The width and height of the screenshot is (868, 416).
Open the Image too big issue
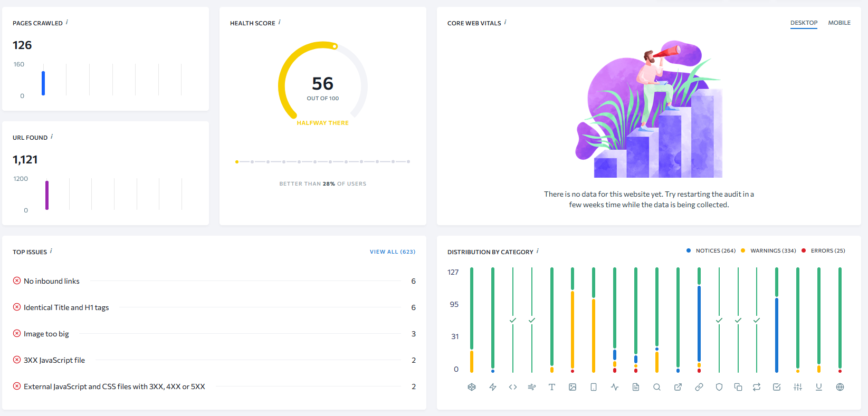46,334
